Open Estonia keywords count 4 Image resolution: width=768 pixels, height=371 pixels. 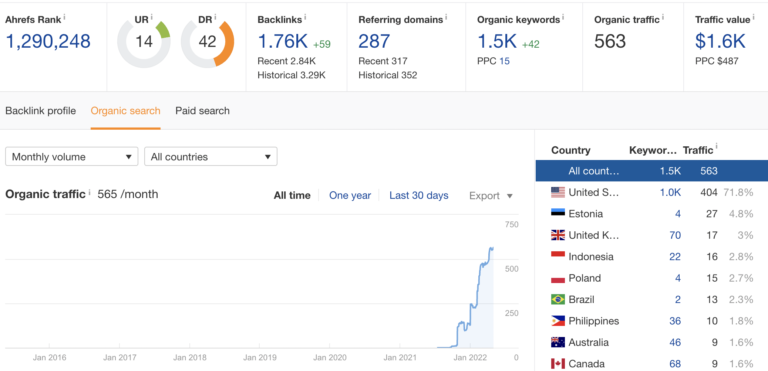coord(677,214)
